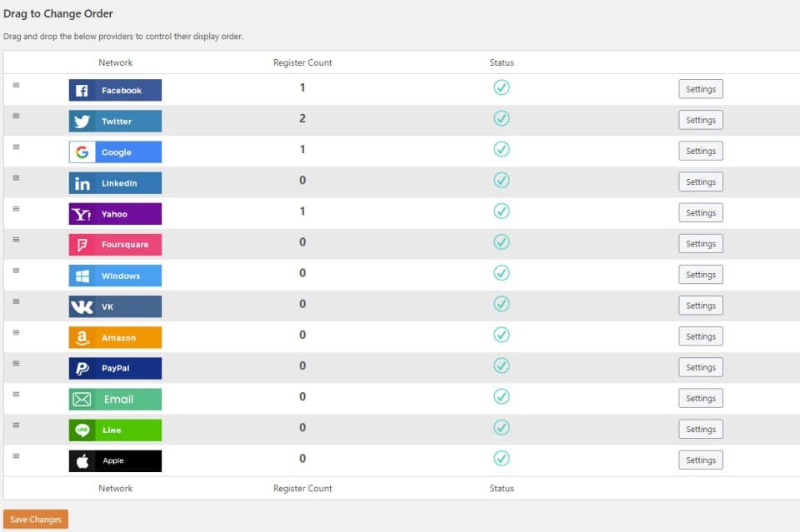
Task: Open Settings for Yahoo
Action: 701,213
